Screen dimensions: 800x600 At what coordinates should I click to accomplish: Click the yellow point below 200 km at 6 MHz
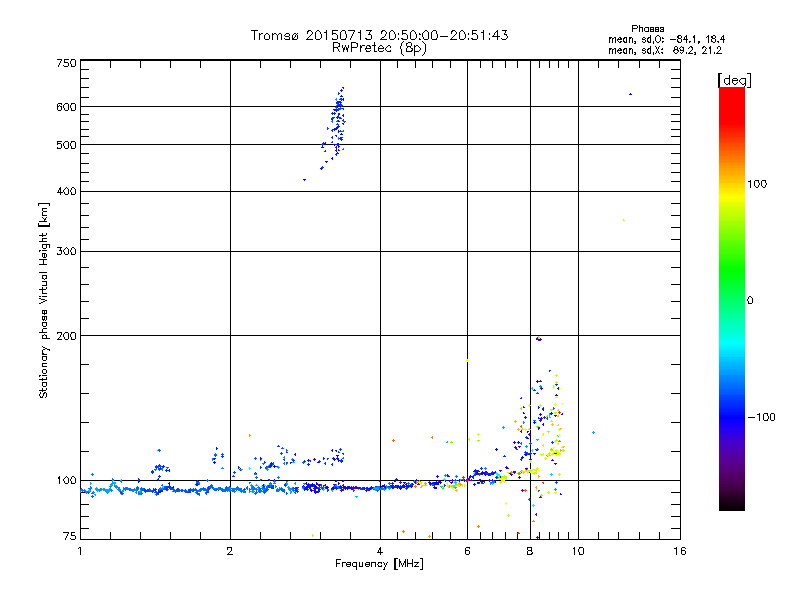[467, 361]
